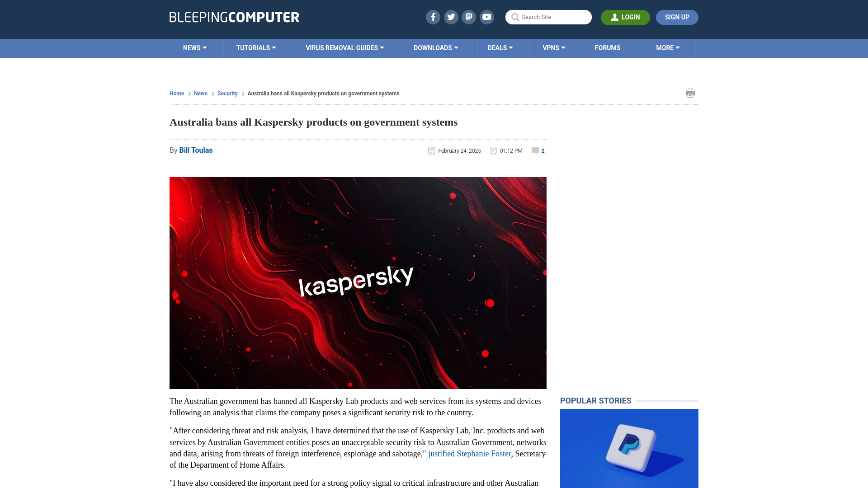868x488 pixels.
Task: Navigate to Security breadcrumb link
Action: click(x=227, y=94)
